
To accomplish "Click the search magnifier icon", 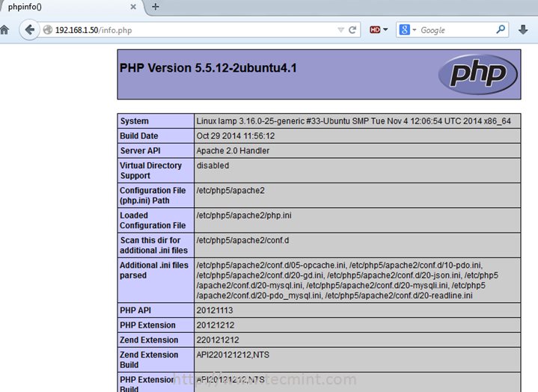I will (501, 29).
